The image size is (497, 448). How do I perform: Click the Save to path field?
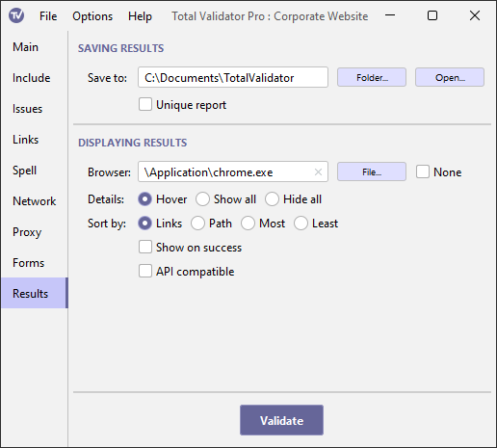(233, 77)
